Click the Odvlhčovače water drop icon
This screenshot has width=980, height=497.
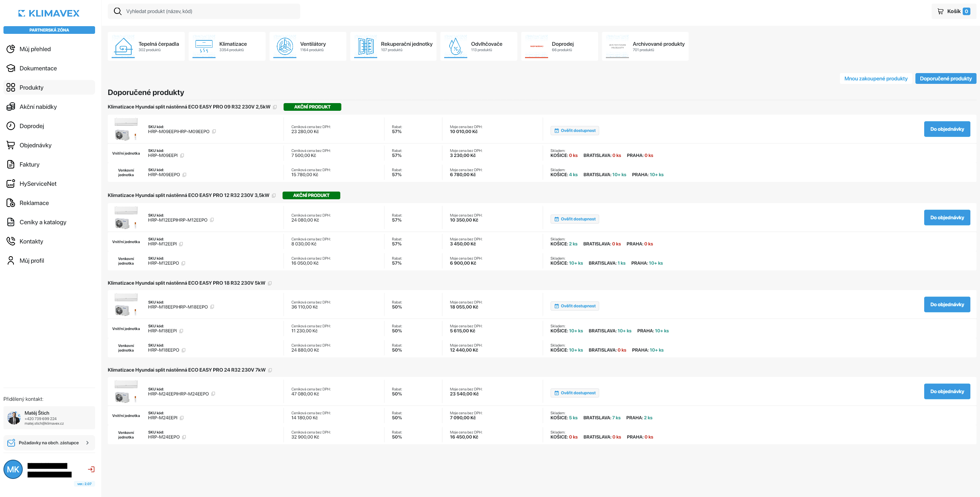coord(456,47)
